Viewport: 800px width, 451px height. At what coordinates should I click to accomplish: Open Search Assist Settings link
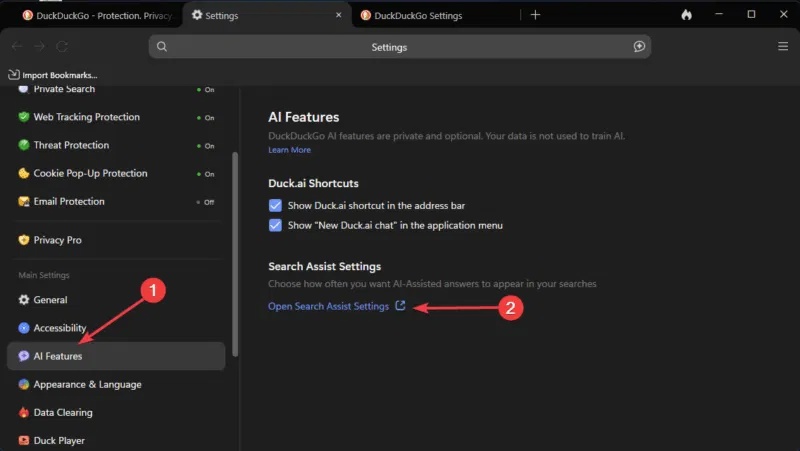click(x=328, y=306)
